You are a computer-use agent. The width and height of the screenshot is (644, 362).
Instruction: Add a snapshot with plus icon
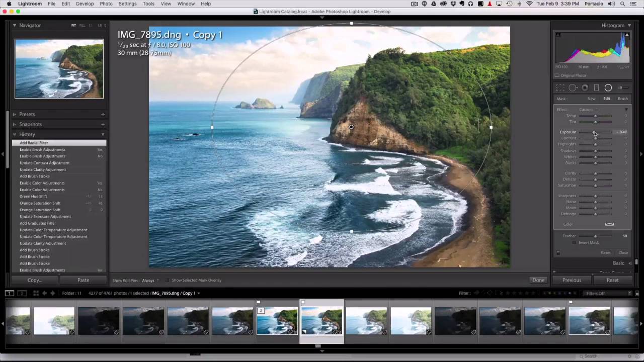point(103,124)
